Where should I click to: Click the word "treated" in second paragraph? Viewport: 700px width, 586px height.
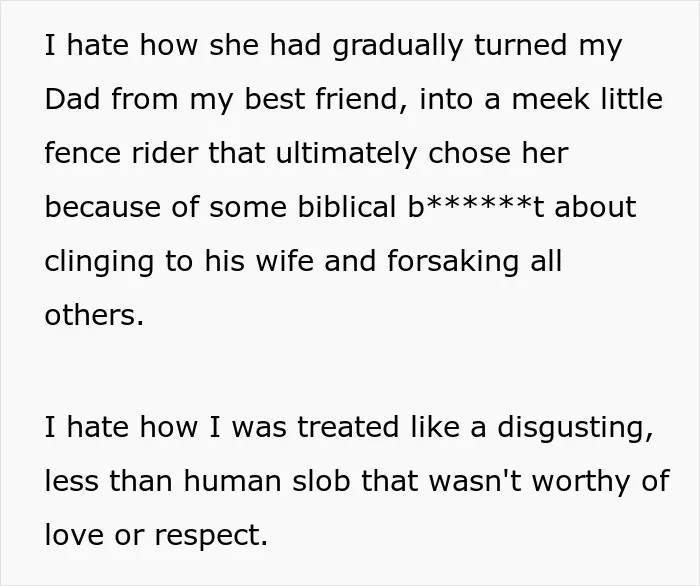[348, 427]
